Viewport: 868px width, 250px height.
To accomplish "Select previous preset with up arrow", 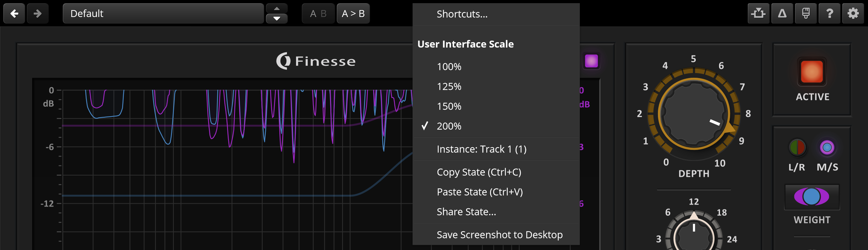I will pos(277,8).
